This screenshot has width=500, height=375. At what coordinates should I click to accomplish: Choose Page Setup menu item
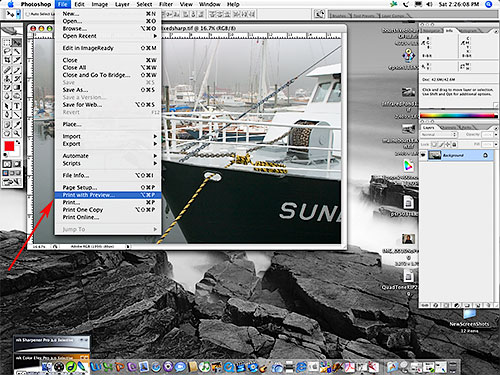(108, 187)
